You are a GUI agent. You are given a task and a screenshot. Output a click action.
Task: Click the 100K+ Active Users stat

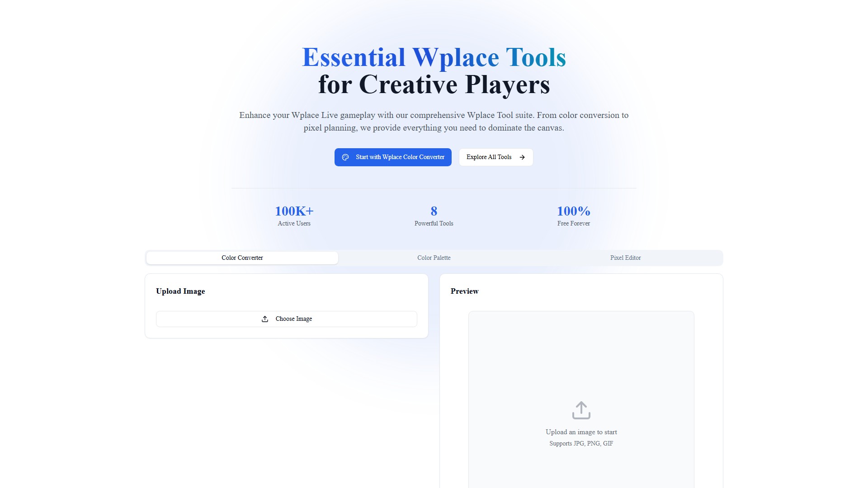pyautogui.click(x=294, y=216)
